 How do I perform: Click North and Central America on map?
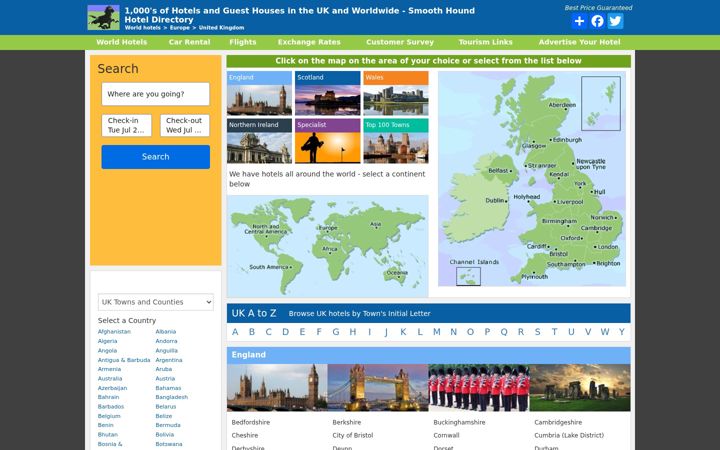tap(266, 229)
